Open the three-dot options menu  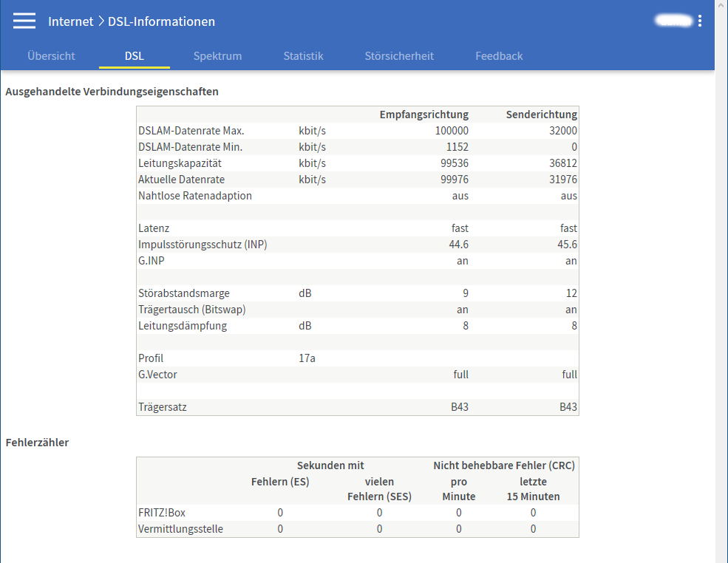coord(700,21)
